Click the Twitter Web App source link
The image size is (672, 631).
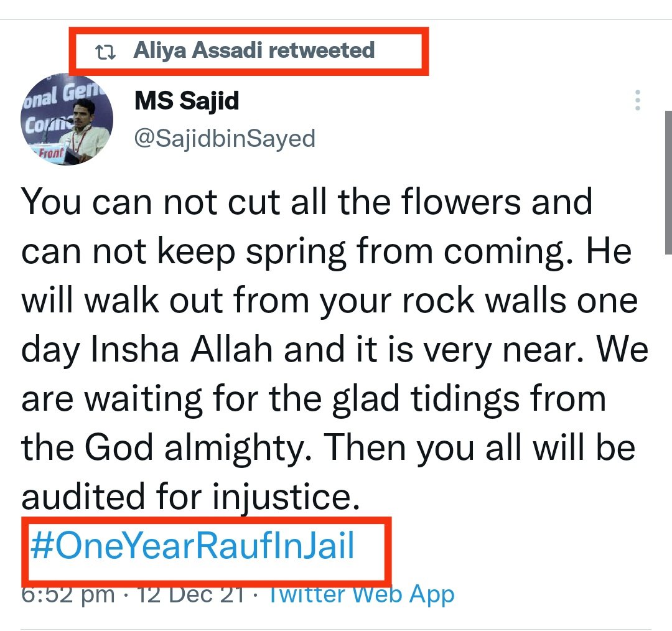point(361,594)
